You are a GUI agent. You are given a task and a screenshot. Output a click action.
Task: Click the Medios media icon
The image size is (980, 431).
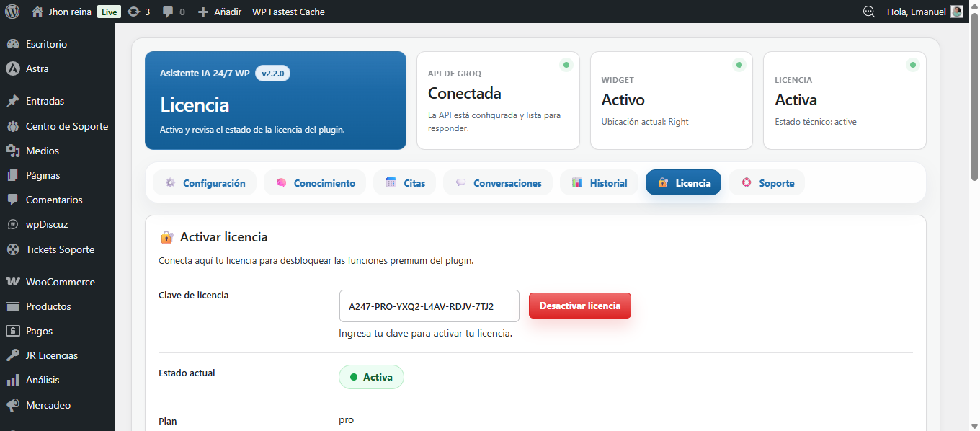pos(13,151)
